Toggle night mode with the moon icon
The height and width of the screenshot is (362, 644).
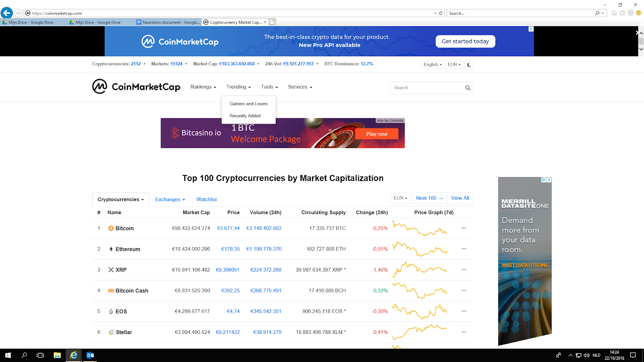pos(469,64)
